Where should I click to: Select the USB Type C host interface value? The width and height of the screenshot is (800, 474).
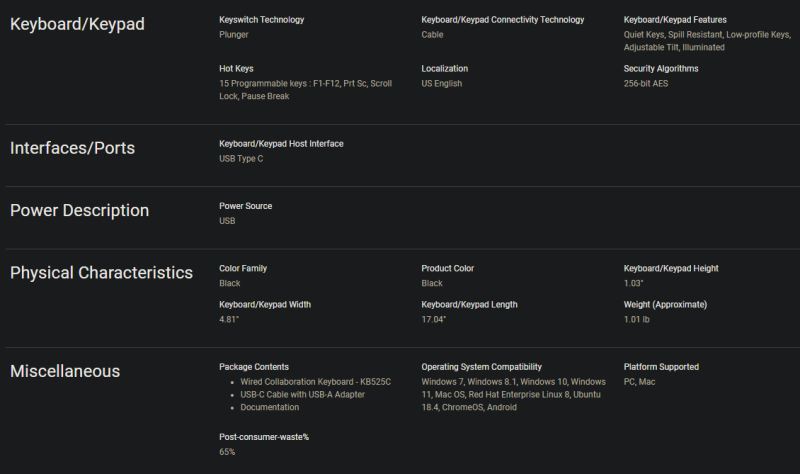click(241, 159)
